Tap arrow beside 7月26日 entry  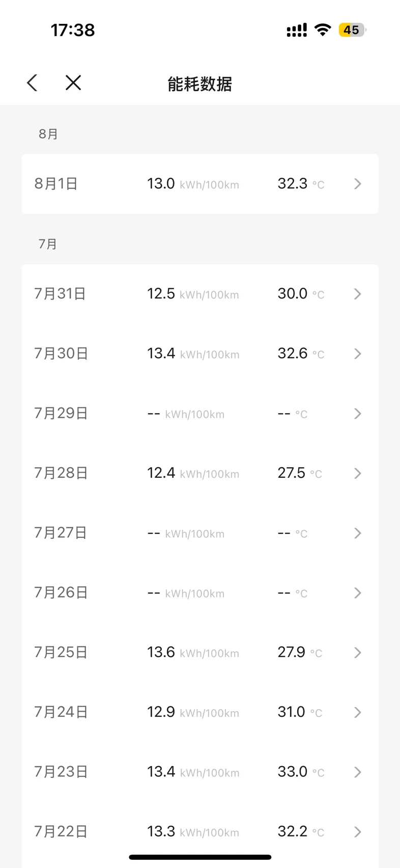[x=358, y=593]
